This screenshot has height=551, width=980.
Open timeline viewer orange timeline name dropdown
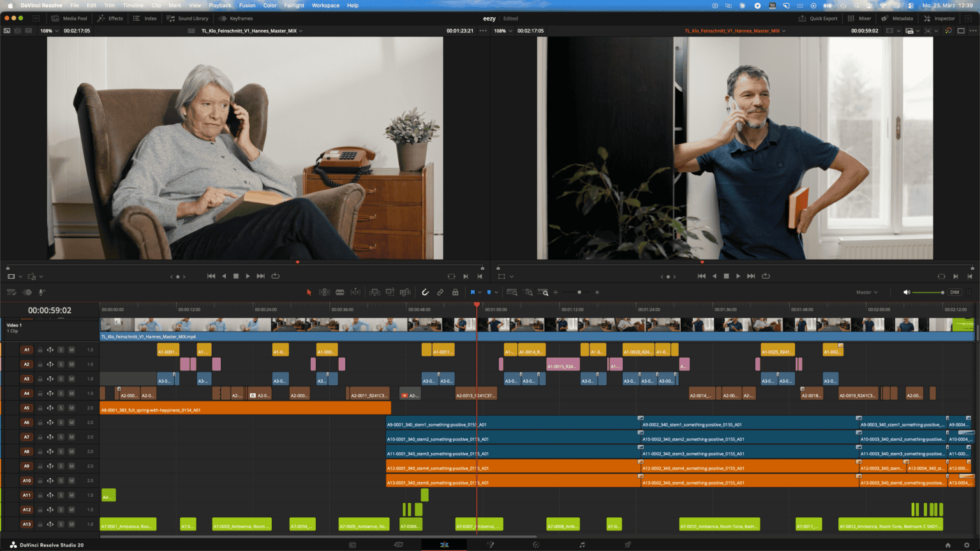click(x=735, y=31)
